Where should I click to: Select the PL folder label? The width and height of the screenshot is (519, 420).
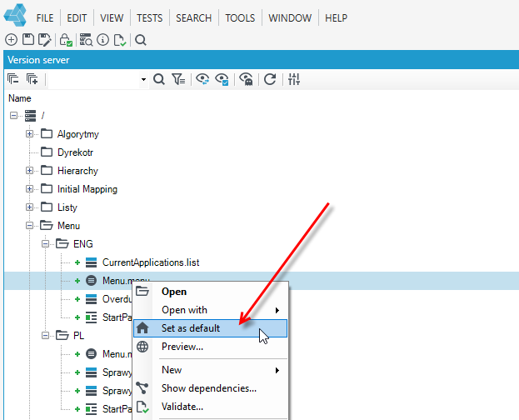(x=78, y=336)
